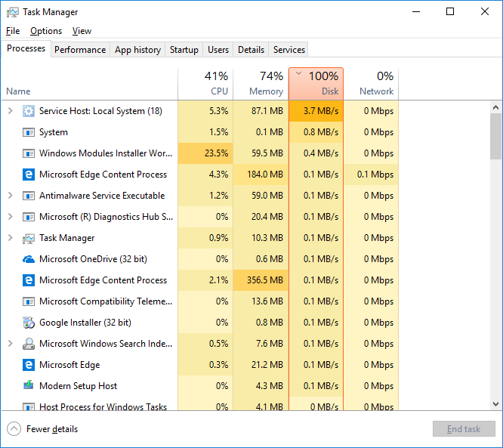Click the Microsoft OneDrive cloud icon
The width and height of the screenshot is (503, 448).
pos(29,259)
